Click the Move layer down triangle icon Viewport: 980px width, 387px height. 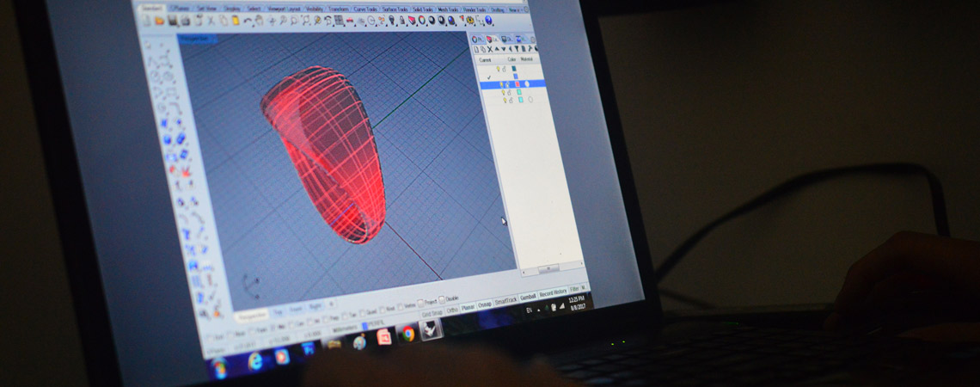click(x=503, y=49)
